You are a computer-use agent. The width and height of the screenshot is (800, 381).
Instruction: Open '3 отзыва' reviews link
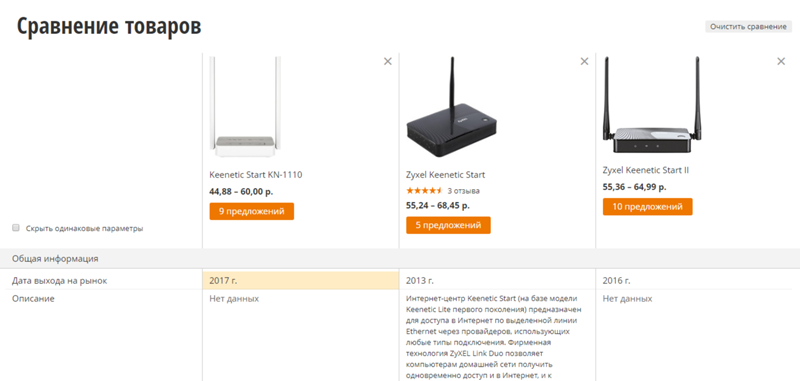(x=463, y=191)
